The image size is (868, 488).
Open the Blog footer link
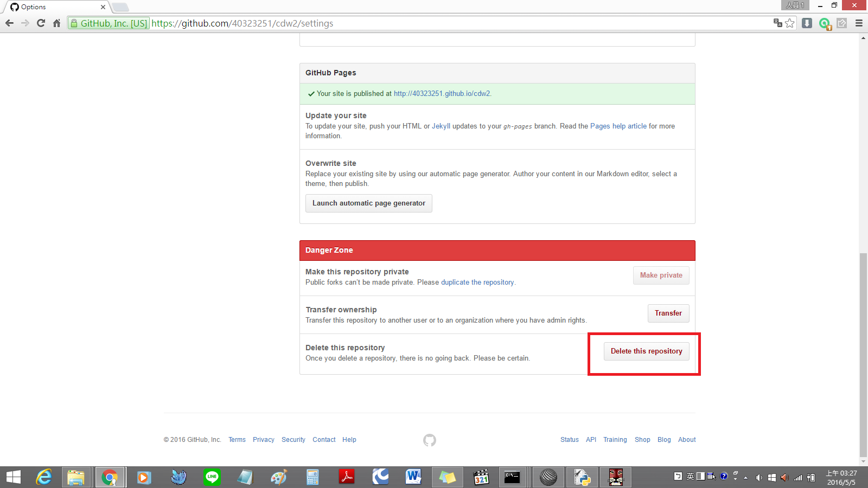point(664,440)
